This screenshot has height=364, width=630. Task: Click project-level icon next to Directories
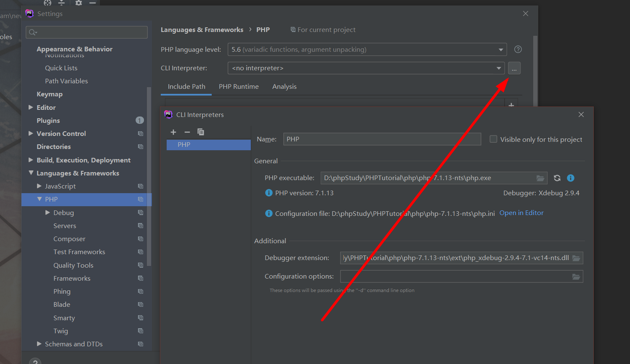pos(141,147)
